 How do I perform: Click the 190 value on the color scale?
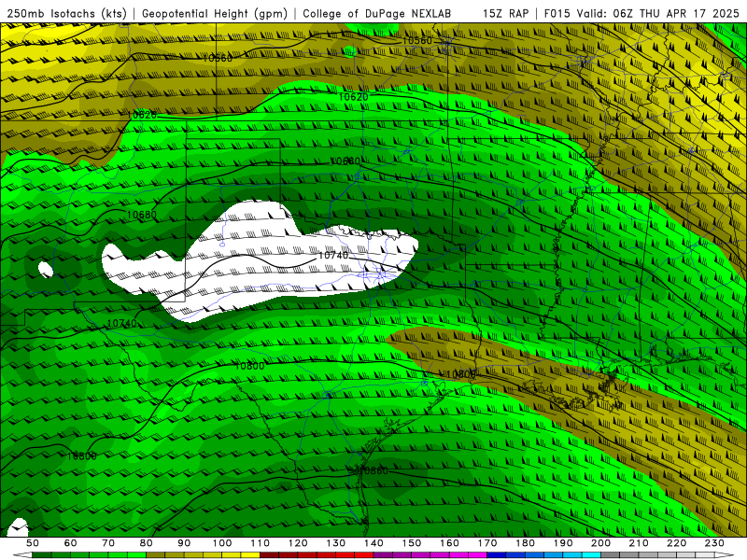tap(563, 543)
